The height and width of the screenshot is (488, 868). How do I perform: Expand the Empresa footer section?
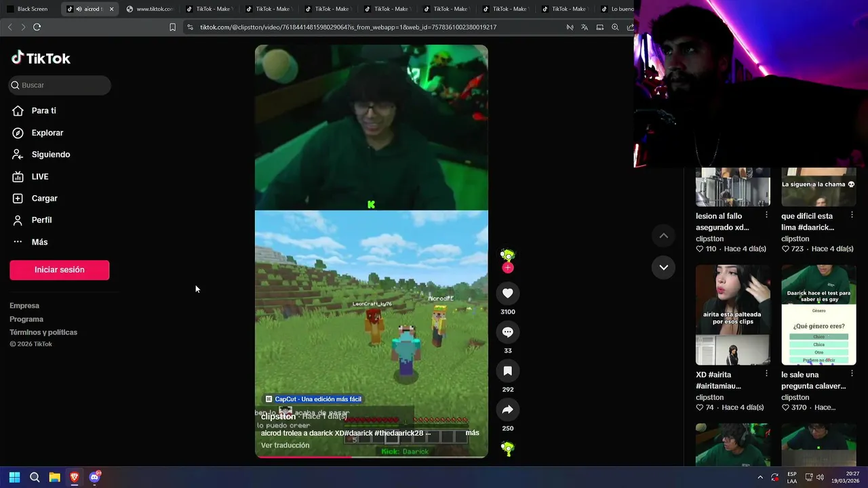[x=24, y=306]
